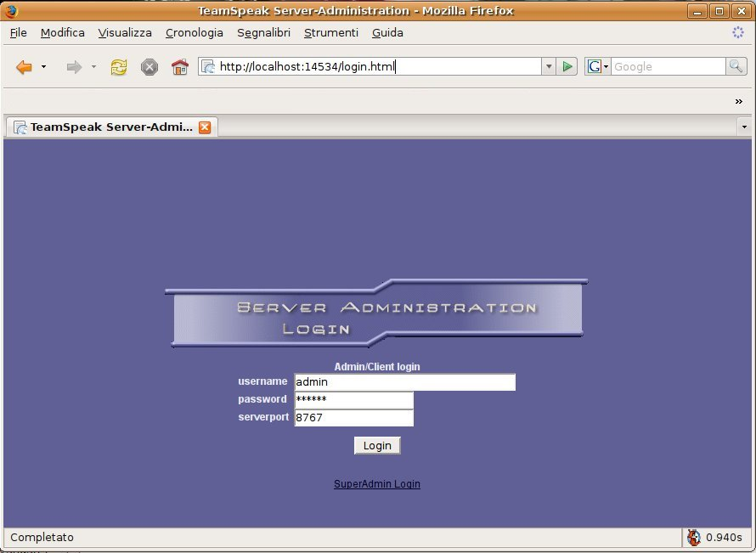Click the username input field
The image size is (756, 553).
point(405,382)
